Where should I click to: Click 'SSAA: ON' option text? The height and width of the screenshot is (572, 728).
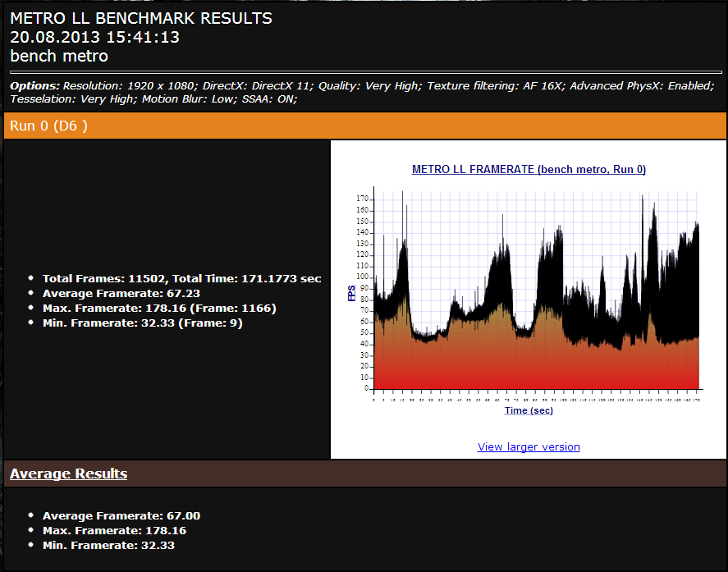pyautogui.click(x=269, y=99)
